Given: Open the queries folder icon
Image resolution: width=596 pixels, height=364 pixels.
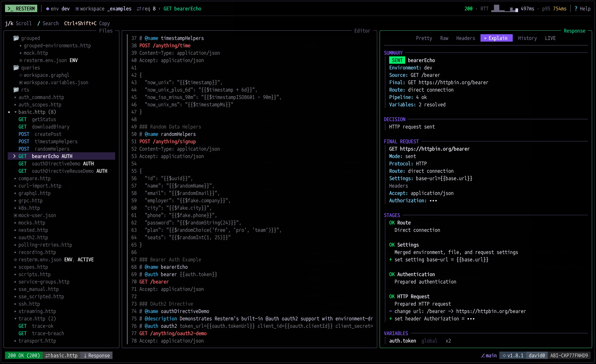Looking at the screenshot, I should point(16,68).
